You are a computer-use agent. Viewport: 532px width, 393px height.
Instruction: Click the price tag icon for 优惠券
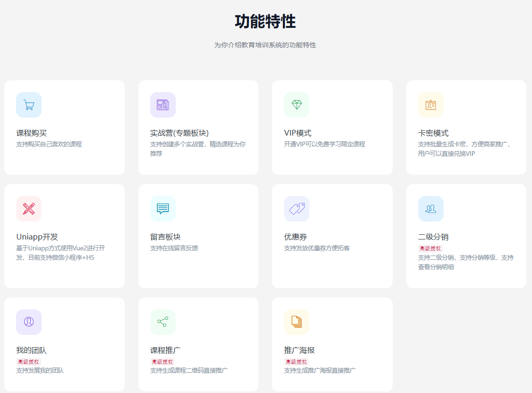click(297, 209)
